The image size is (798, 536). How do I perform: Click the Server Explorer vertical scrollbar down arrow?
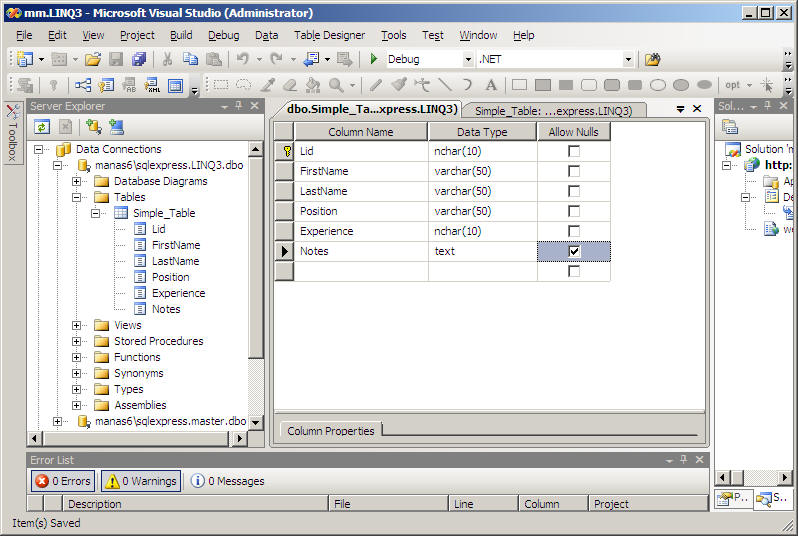point(255,422)
